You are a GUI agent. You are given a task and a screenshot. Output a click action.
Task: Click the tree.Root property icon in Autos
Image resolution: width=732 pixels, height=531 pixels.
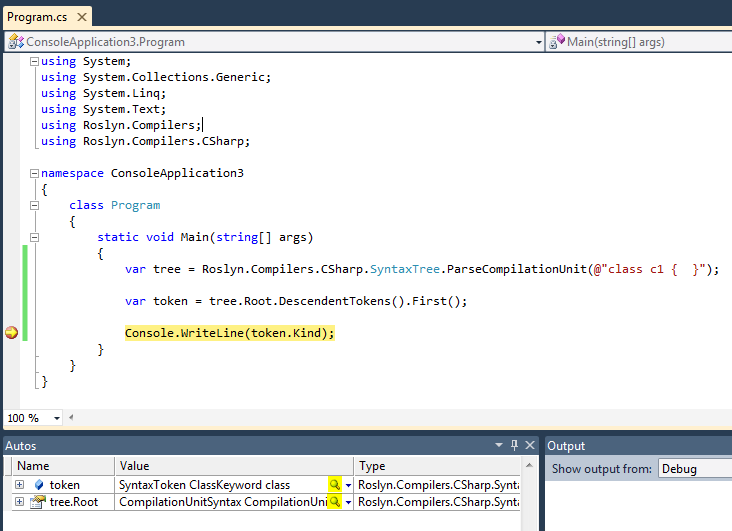tap(37, 502)
